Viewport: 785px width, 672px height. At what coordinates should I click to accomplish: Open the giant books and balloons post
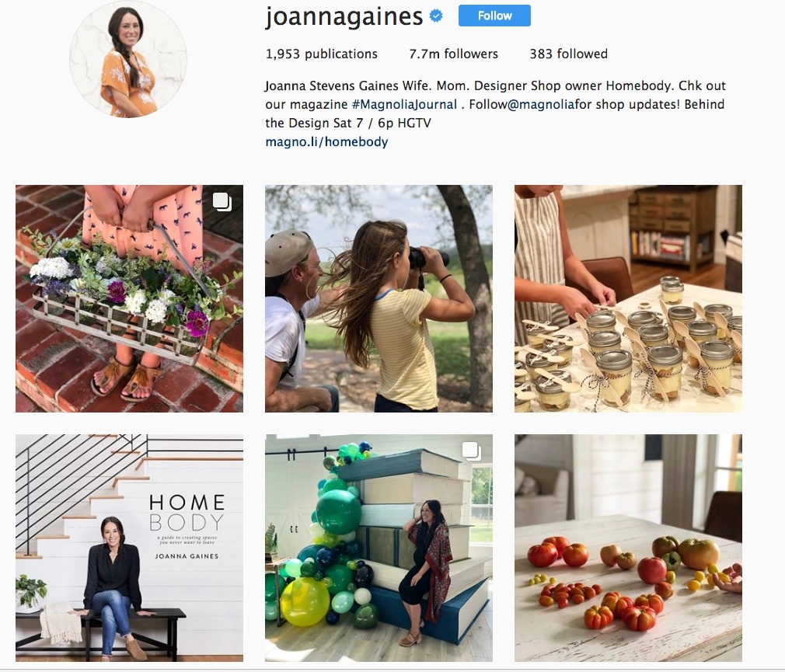379,548
